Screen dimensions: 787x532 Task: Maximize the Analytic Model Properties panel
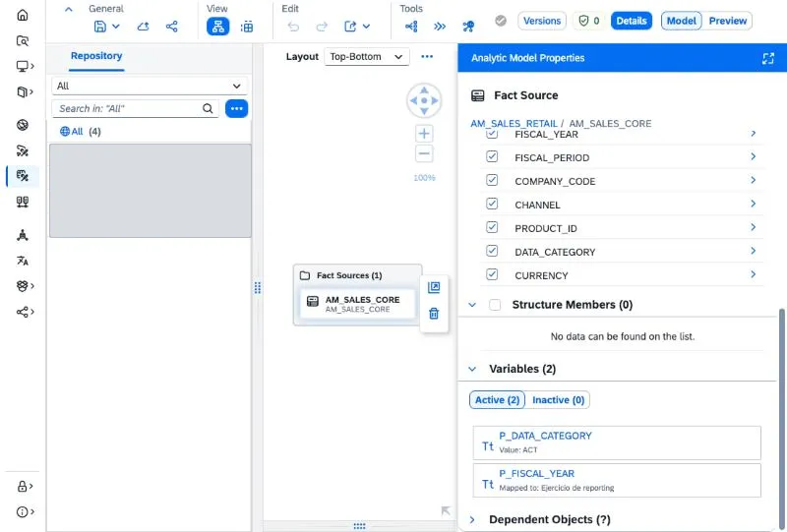[768, 58]
